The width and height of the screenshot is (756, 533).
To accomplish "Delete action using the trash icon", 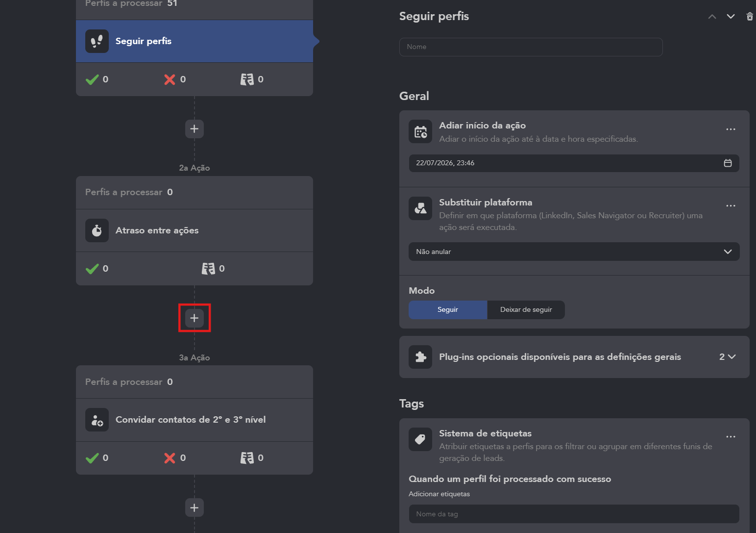I will [750, 17].
